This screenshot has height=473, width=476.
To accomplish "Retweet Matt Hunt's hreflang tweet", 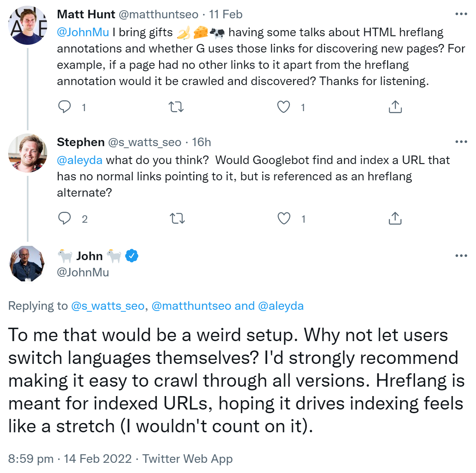I will (x=176, y=107).
